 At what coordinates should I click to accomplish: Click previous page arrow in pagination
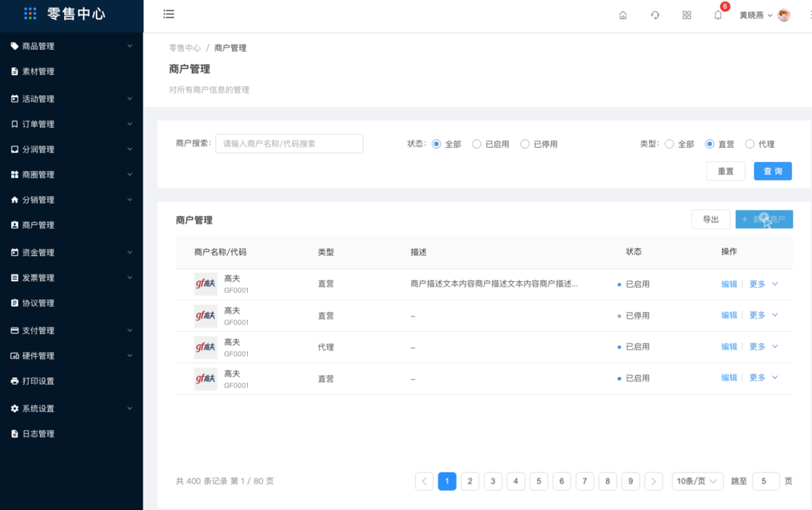424,481
